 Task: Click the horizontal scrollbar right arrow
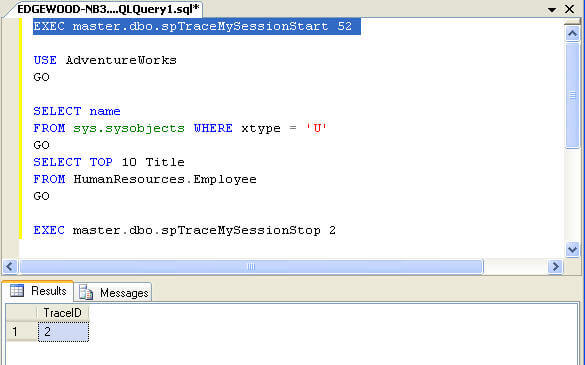555,266
